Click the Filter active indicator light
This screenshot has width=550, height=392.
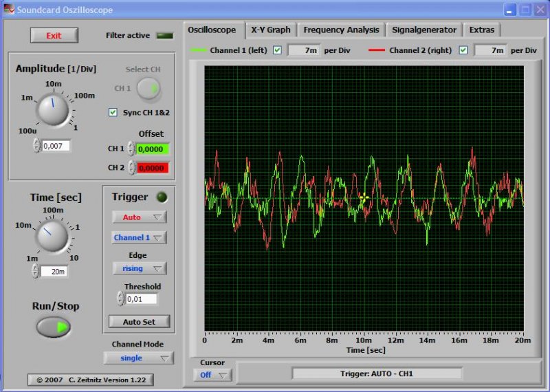click(x=165, y=36)
